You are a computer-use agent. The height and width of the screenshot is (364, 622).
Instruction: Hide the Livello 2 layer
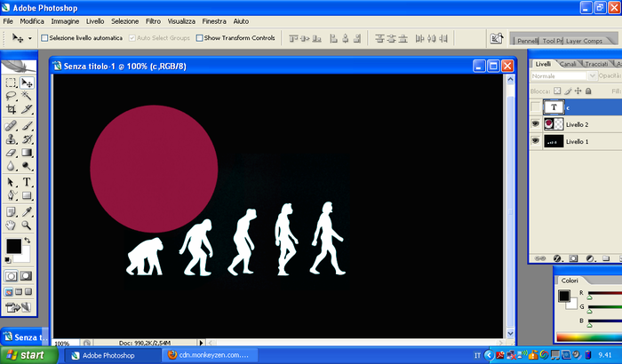[x=535, y=124]
